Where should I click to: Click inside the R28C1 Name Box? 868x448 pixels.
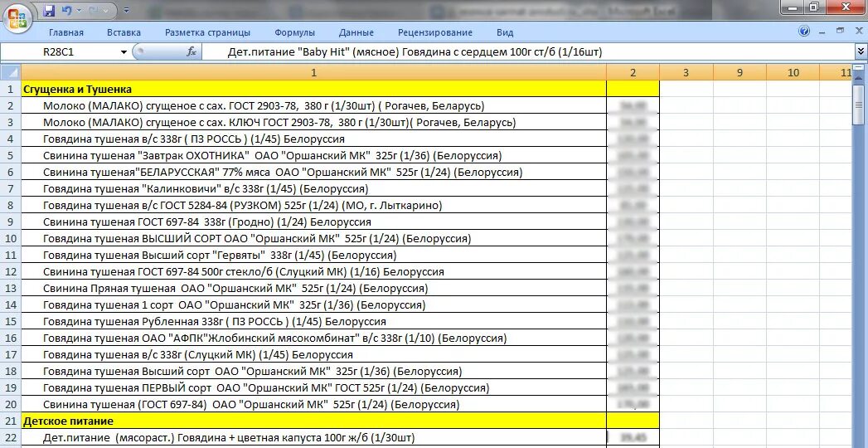(x=60, y=52)
